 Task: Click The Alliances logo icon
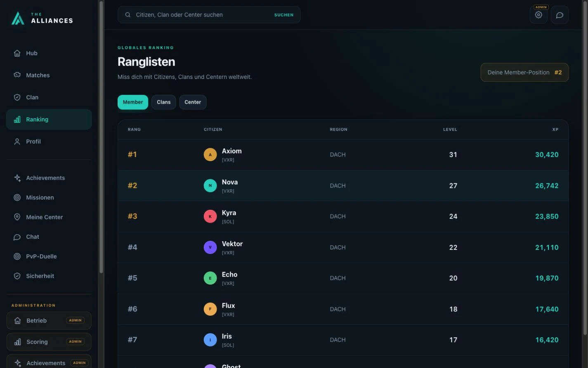tap(18, 18)
